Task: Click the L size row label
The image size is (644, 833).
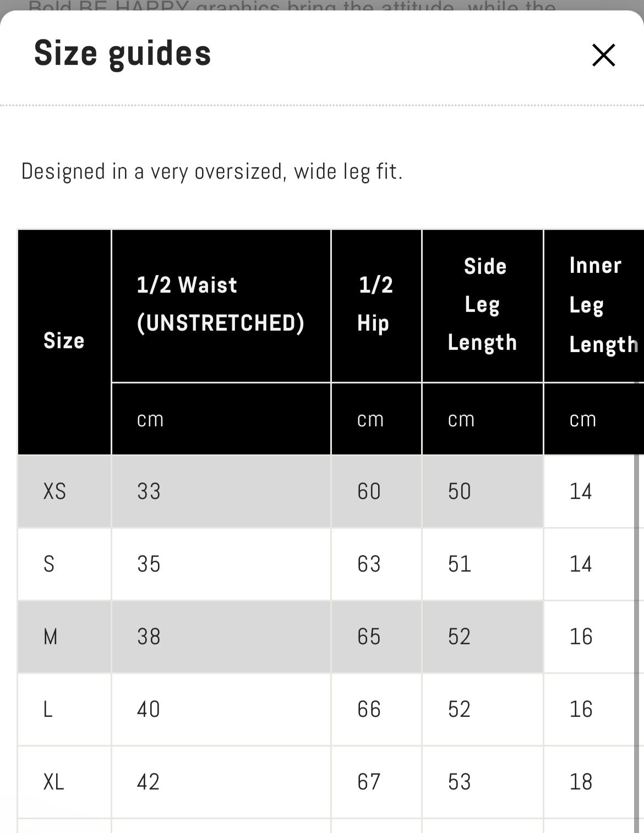Action: coord(48,709)
